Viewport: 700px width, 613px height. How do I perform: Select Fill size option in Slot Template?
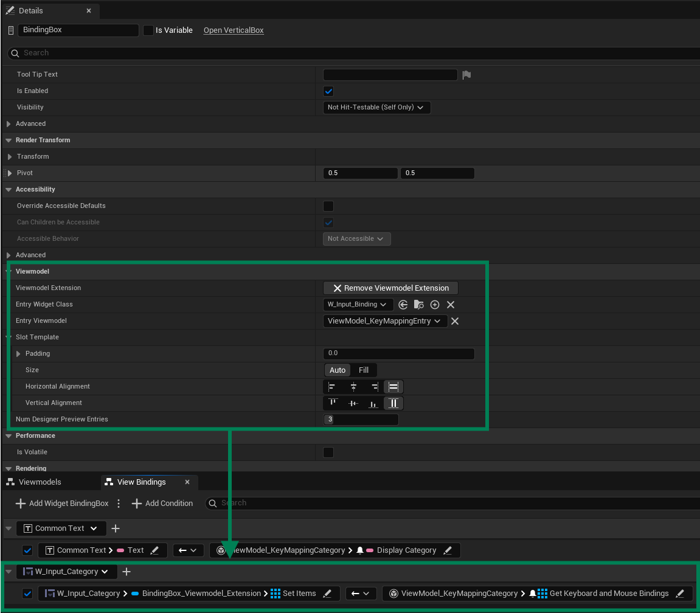[364, 370]
